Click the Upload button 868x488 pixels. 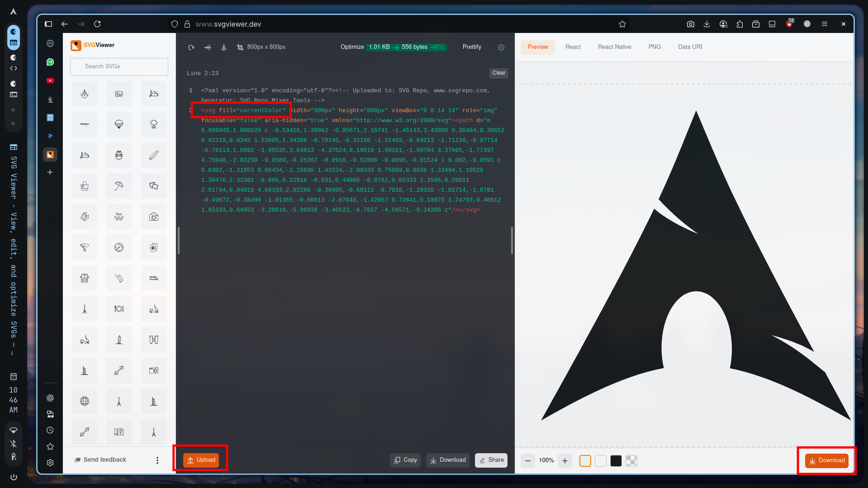pyautogui.click(x=201, y=460)
